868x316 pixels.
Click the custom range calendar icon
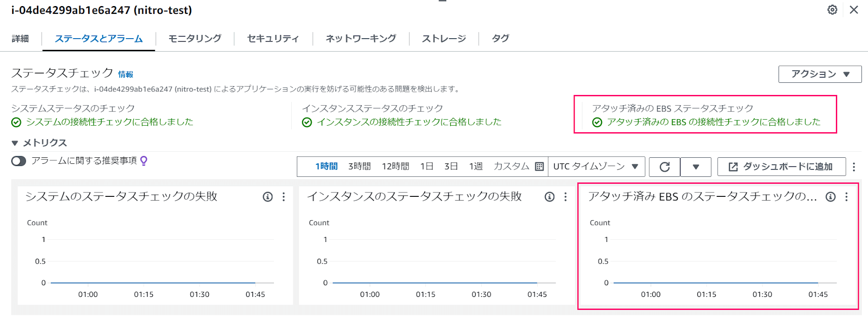coord(539,166)
